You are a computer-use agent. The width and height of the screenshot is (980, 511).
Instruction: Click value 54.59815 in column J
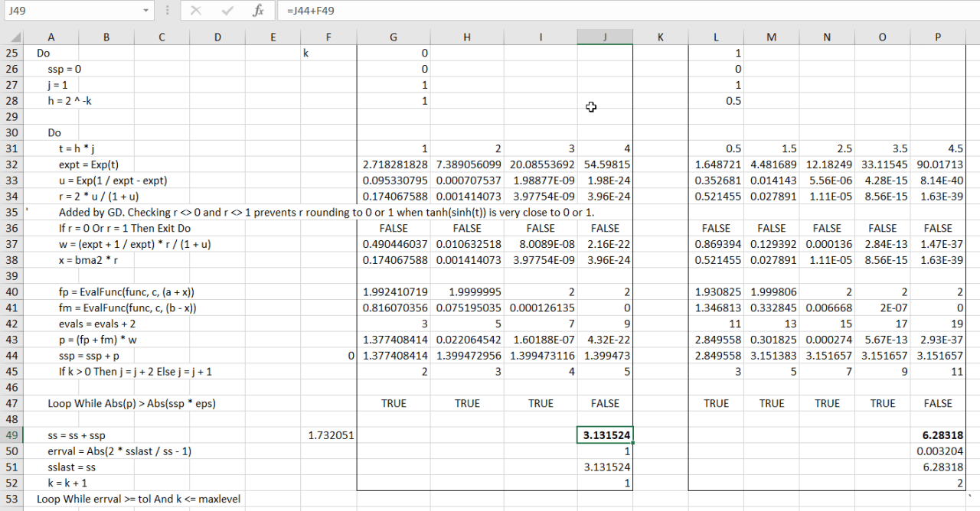coord(608,164)
